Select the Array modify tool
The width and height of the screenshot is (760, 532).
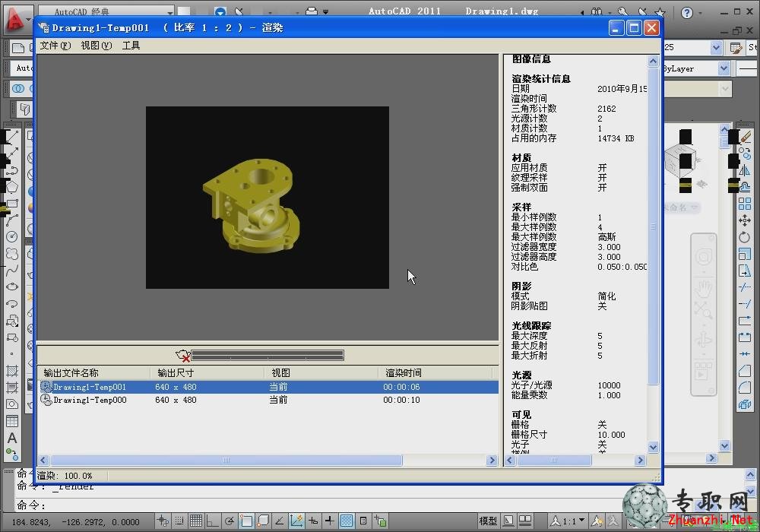point(745,204)
